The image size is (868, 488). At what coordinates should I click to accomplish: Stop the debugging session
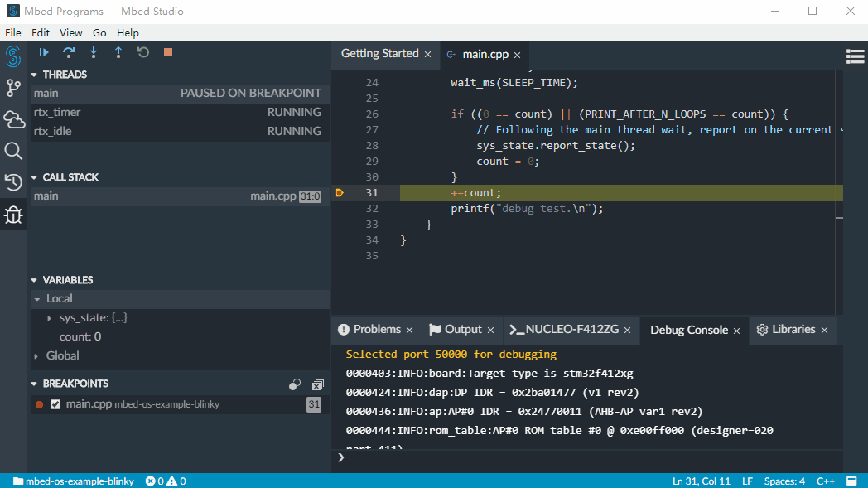(168, 52)
